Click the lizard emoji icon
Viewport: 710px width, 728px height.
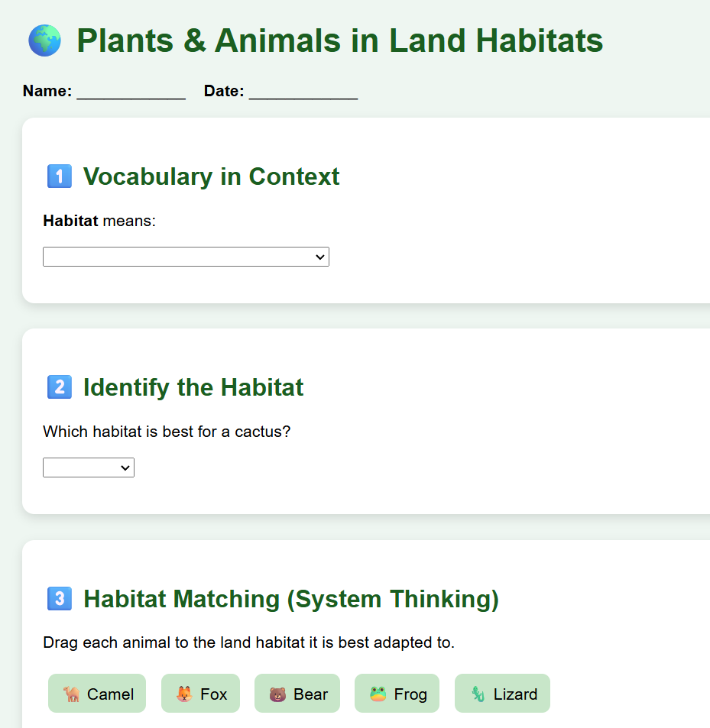coord(478,694)
